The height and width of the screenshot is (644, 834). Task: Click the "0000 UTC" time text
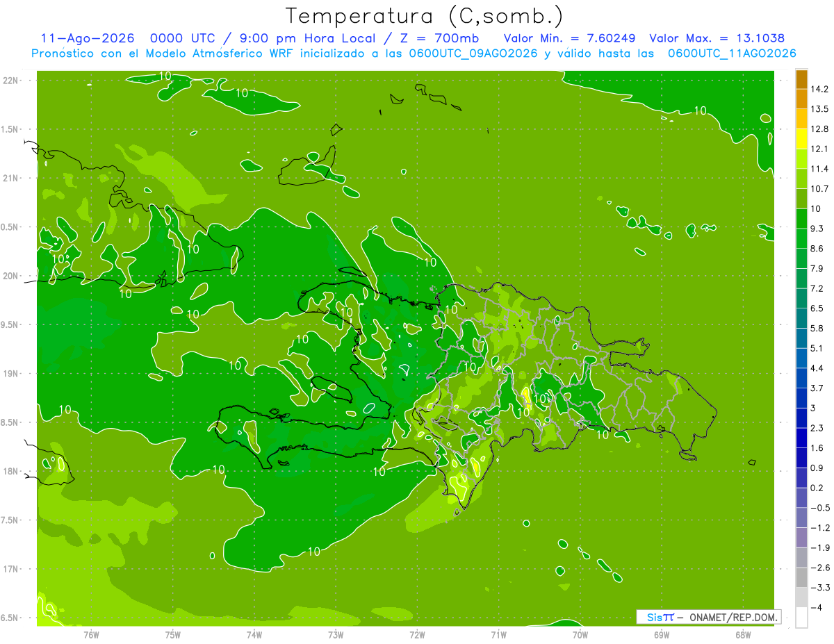184,38
